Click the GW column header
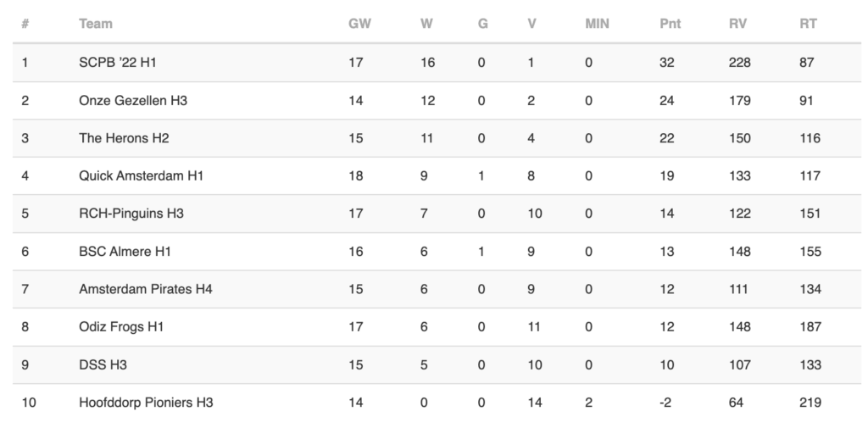 pos(359,24)
